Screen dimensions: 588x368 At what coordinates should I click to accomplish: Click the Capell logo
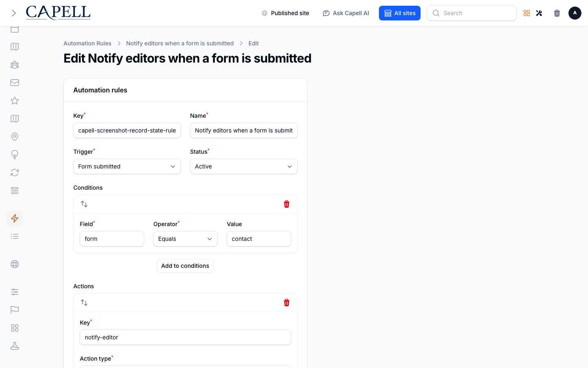[x=58, y=13]
